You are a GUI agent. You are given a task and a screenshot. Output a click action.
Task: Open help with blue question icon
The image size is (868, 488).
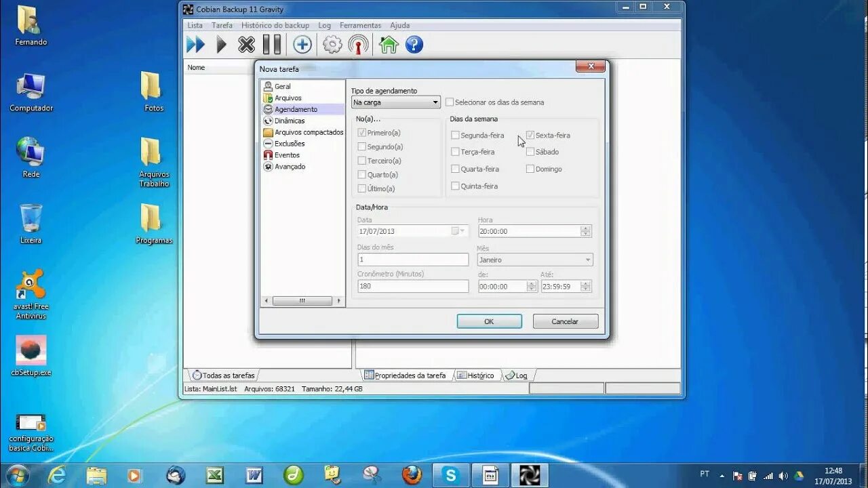coord(414,45)
